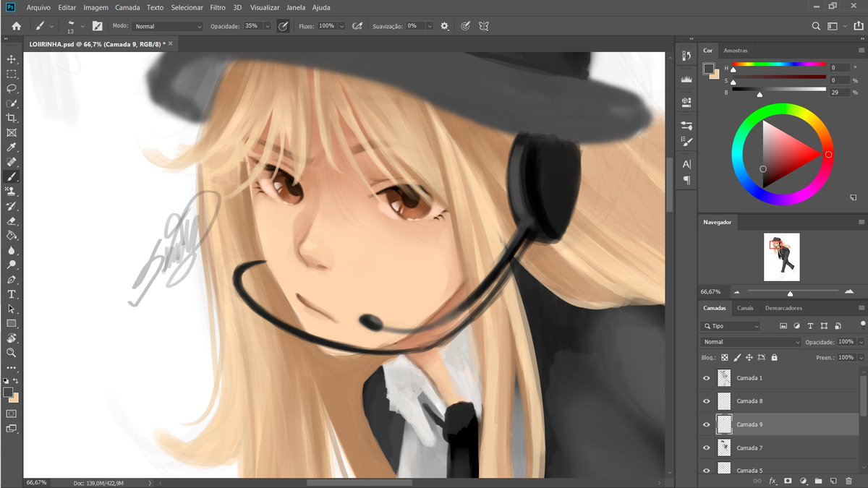Hide the Camada 1 layer

(x=707, y=378)
